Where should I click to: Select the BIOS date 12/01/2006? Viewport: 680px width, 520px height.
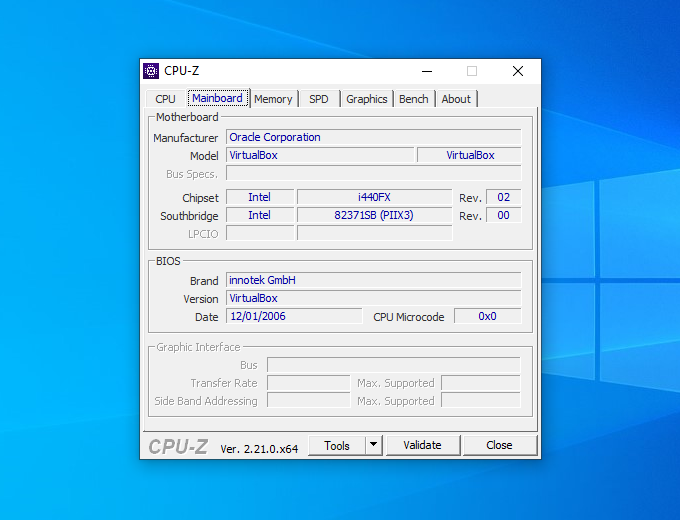pos(294,316)
